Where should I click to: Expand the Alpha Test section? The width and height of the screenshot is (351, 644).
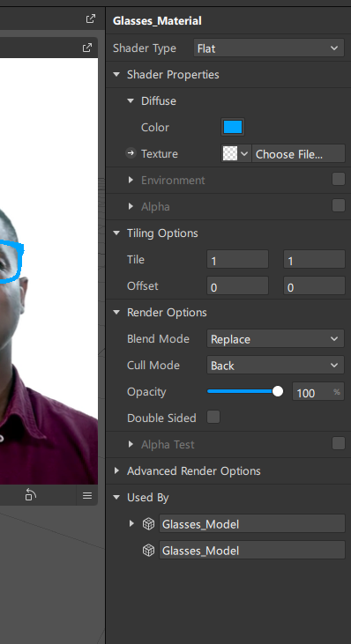[x=131, y=444]
